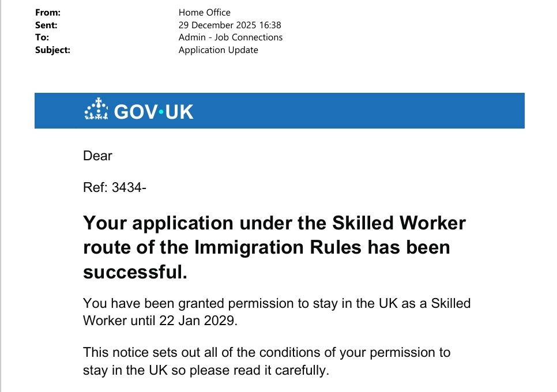557x392 pixels.
Task: Click the To field label
Action: 42,37
